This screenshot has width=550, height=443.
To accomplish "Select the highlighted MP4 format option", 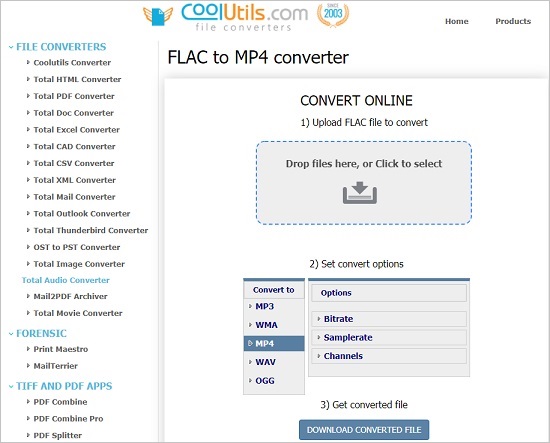I will [274, 343].
